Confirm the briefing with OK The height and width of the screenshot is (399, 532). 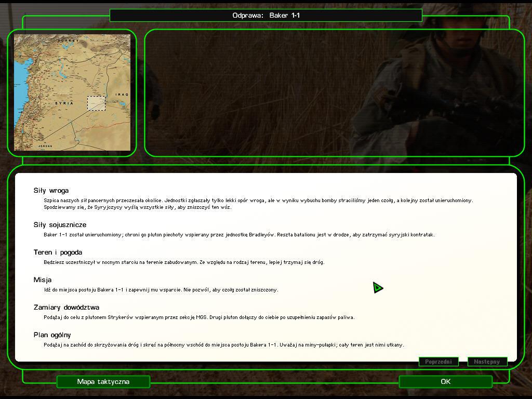point(445,382)
